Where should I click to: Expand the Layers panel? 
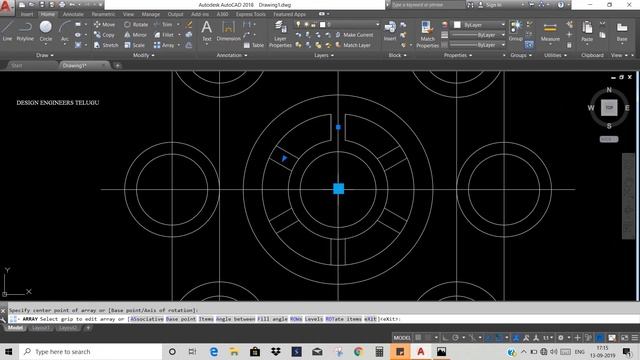click(324, 55)
